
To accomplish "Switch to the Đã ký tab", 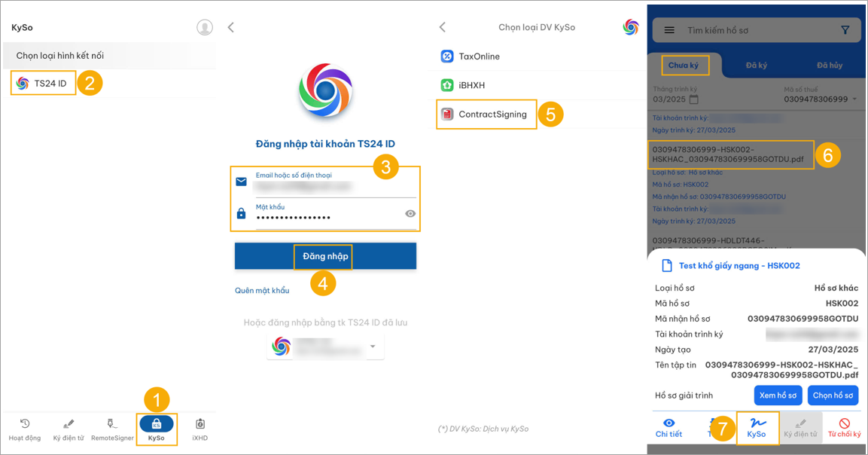I will coord(756,66).
